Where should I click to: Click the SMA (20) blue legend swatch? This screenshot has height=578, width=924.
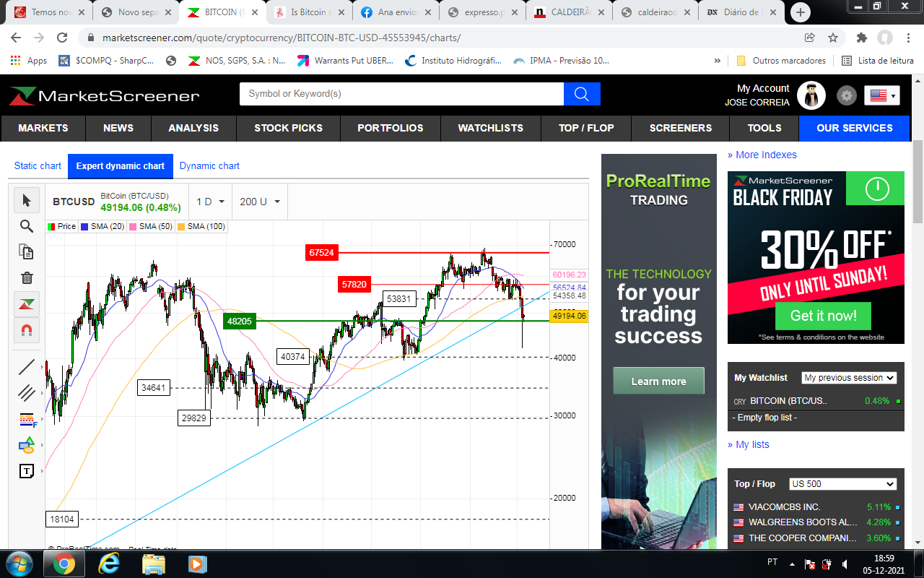coord(84,227)
